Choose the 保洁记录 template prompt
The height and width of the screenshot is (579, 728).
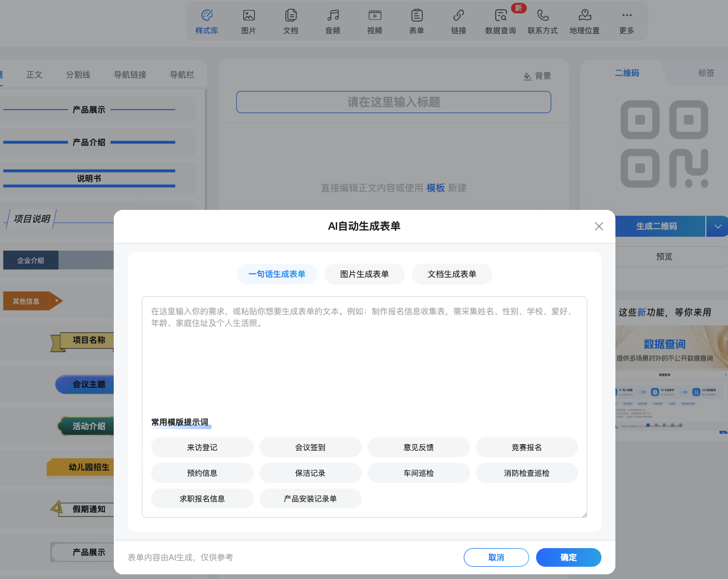pyautogui.click(x=310, y=473)
